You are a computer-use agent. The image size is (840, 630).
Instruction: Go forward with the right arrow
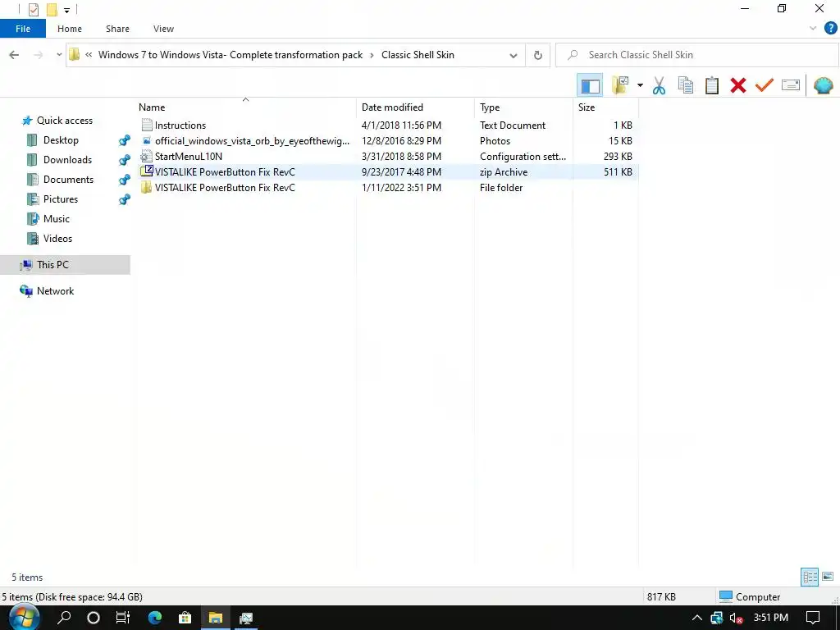click(x=38, y=55)
